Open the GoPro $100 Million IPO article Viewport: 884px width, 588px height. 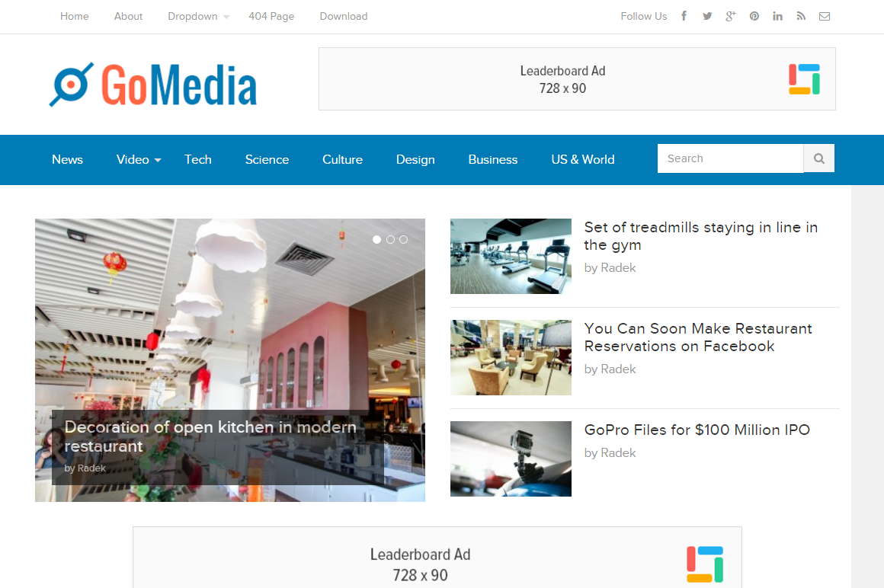pyautogui.click(x=697, y=430)
